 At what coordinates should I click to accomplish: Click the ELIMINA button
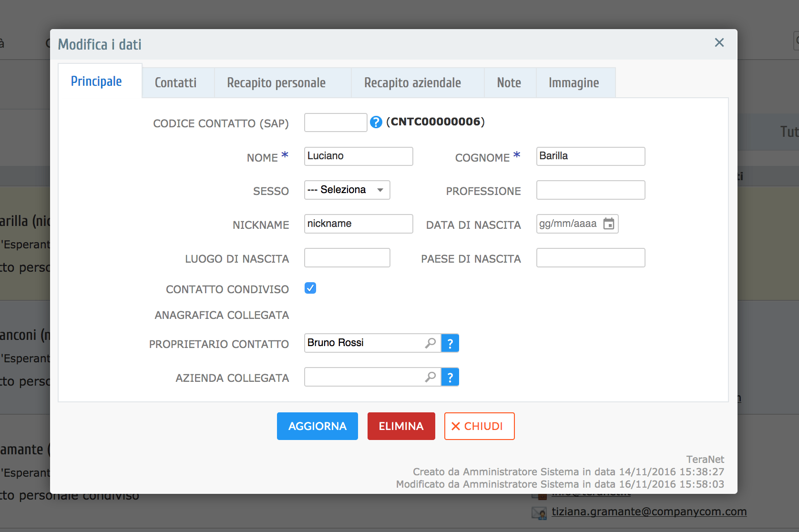401,426
